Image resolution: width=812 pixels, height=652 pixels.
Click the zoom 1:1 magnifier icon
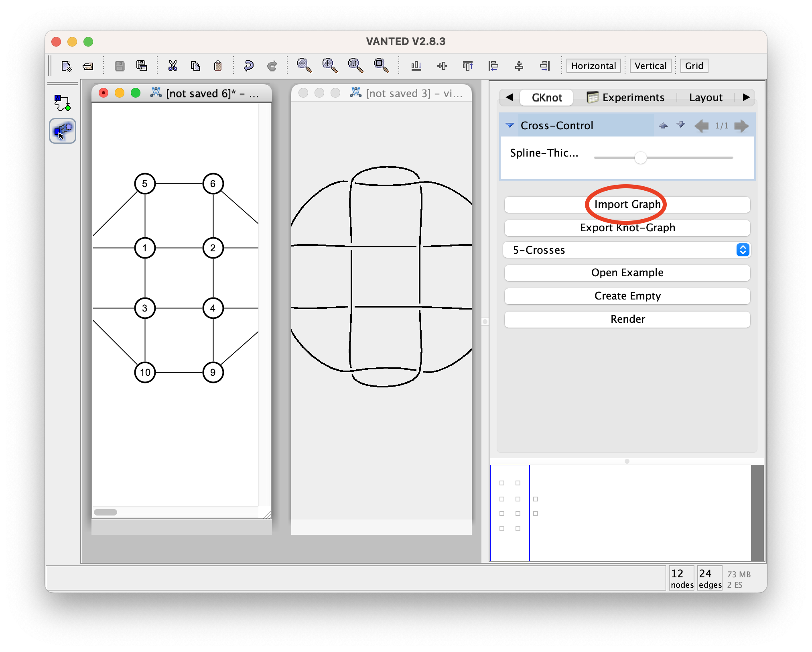pyautogui.click(x=355, y=65)
